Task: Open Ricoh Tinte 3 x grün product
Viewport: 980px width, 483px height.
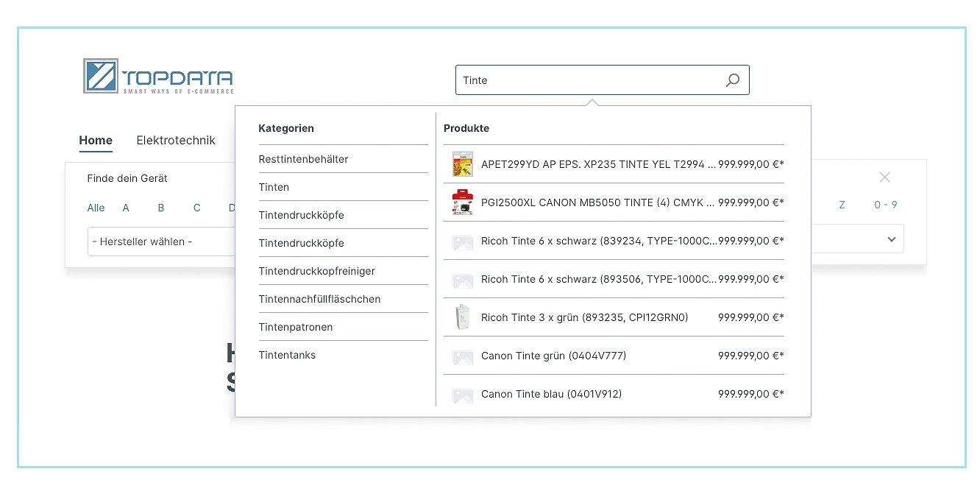Action: tap(614, 317)
